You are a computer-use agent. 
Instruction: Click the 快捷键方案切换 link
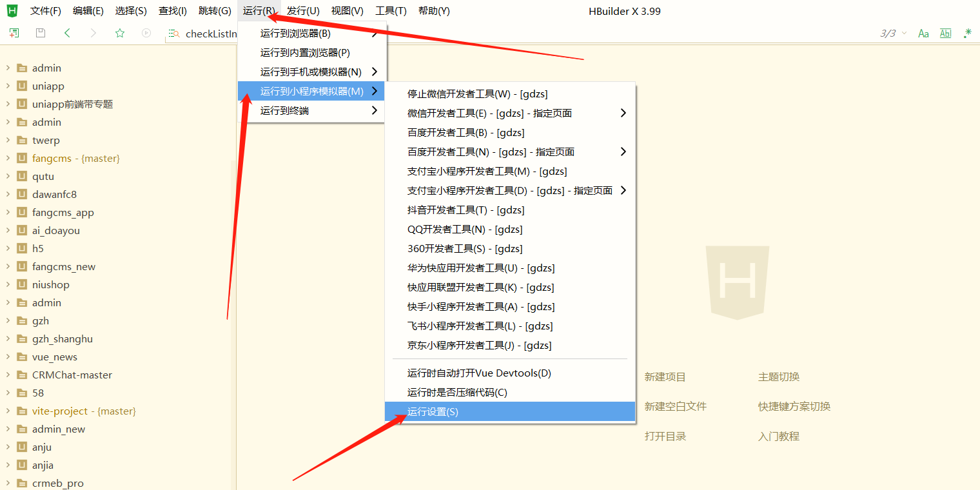(794, 406)
